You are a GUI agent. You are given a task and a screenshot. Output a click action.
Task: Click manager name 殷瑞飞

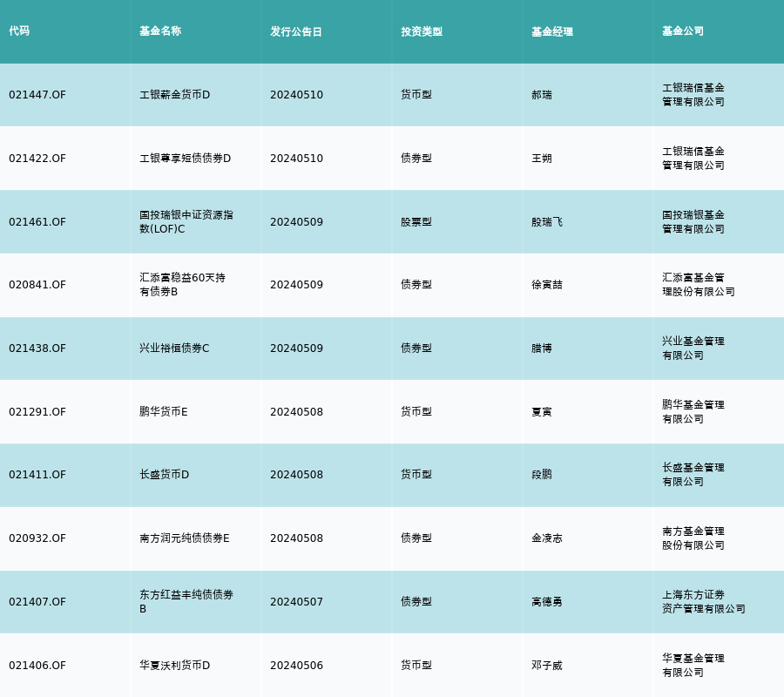[547, 221]
